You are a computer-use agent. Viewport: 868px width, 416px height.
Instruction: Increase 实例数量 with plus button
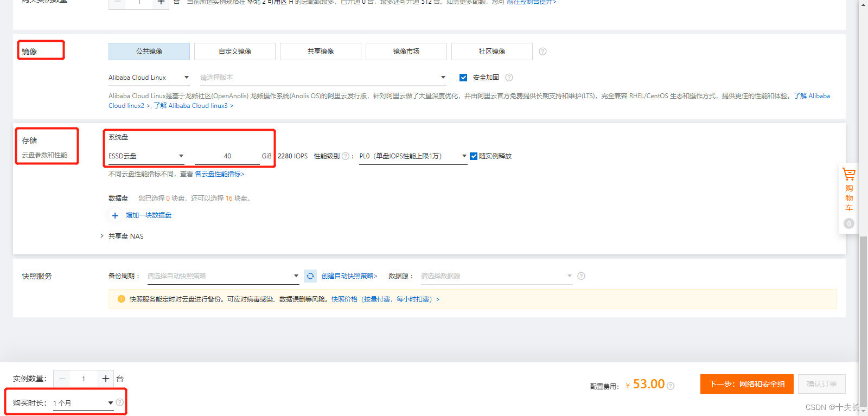pyautogui.click(x=105, y=379)
